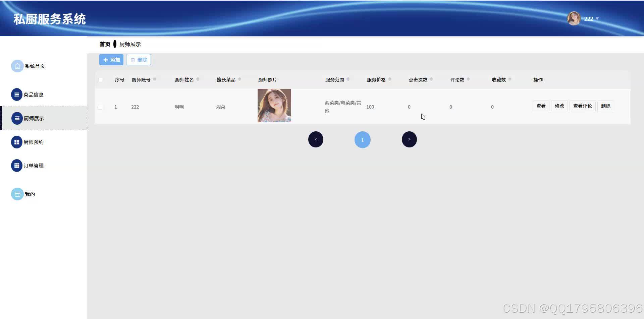Select the 订单管理 sidebar icon
The image size is (644, 319).
[x=17, y=165]
